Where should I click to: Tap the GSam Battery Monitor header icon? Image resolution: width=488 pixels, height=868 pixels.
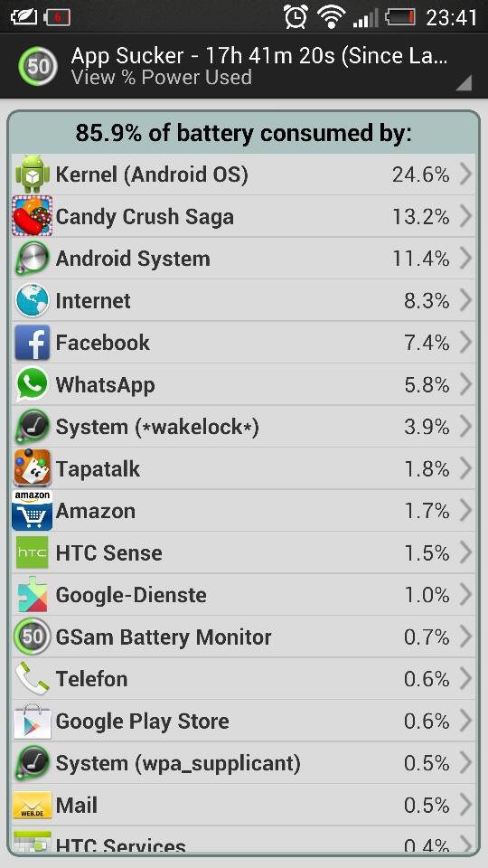pyautogui.click(x=38, y=66)
